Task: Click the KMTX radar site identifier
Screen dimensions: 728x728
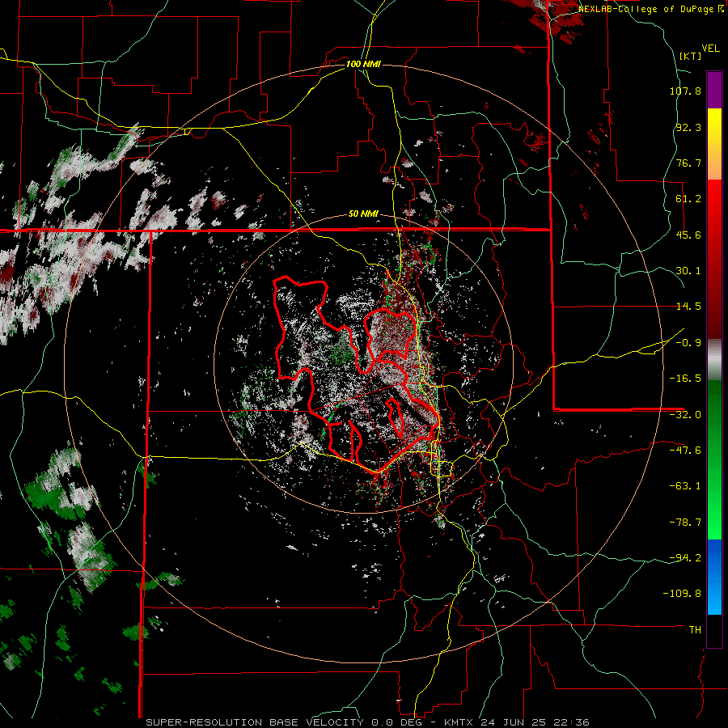Action: [x=459, y=722]
